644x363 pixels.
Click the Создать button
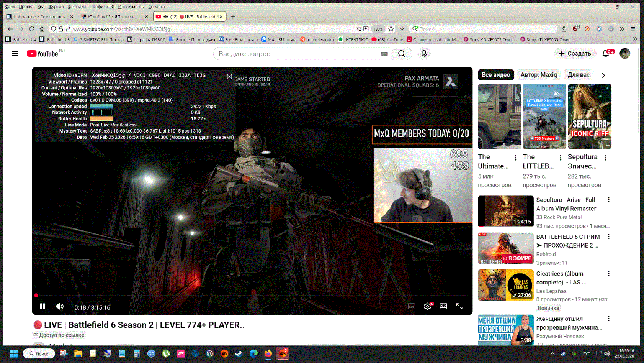pyautogui.click(x=575, y=54)
